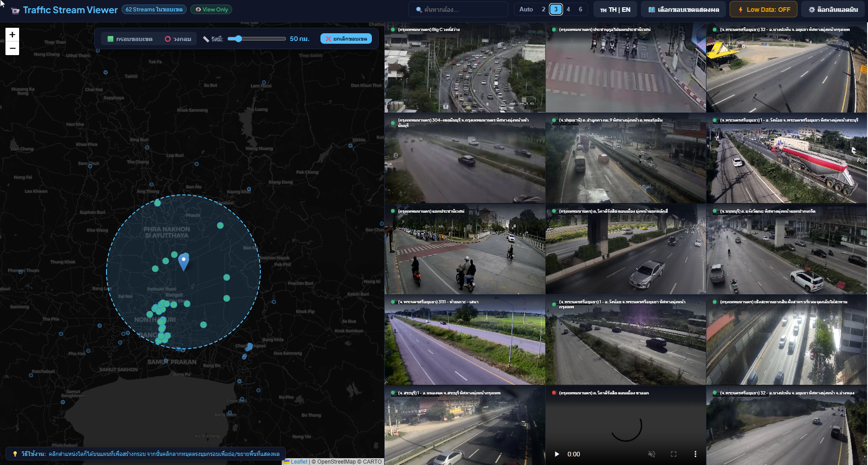The width and height of the screenshot is (868, 465).
Task: Open the 304 rainy highway camera feed
Action: tap(465, 158)
